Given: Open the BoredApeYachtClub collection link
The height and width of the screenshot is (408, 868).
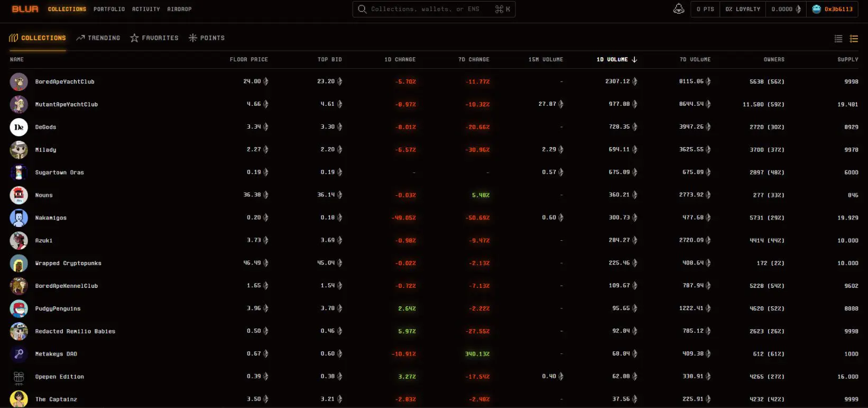Looking at the screenshot, I should click(x=65, y=82).
